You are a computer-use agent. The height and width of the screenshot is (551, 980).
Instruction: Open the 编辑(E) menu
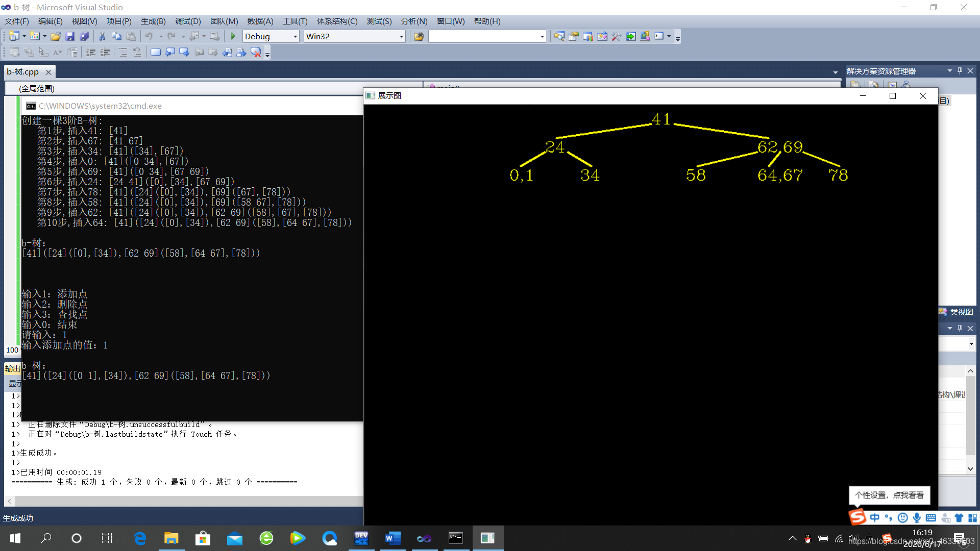point(50,21)
